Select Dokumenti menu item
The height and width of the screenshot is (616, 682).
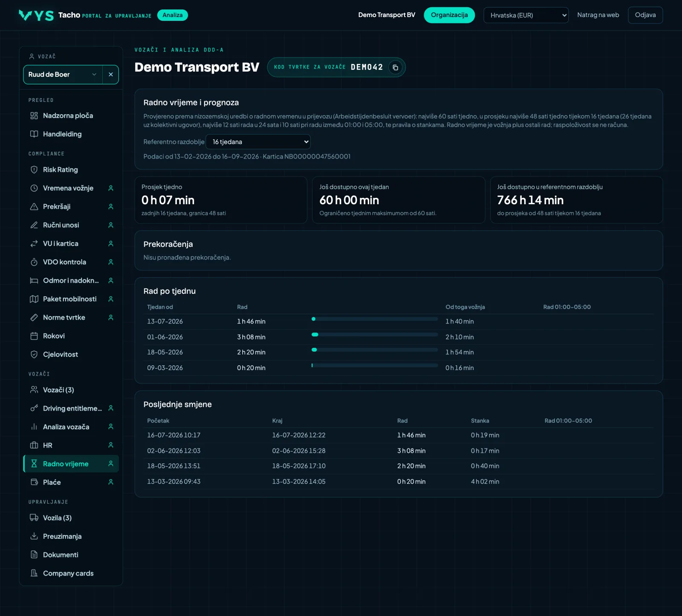coord(71,555)
